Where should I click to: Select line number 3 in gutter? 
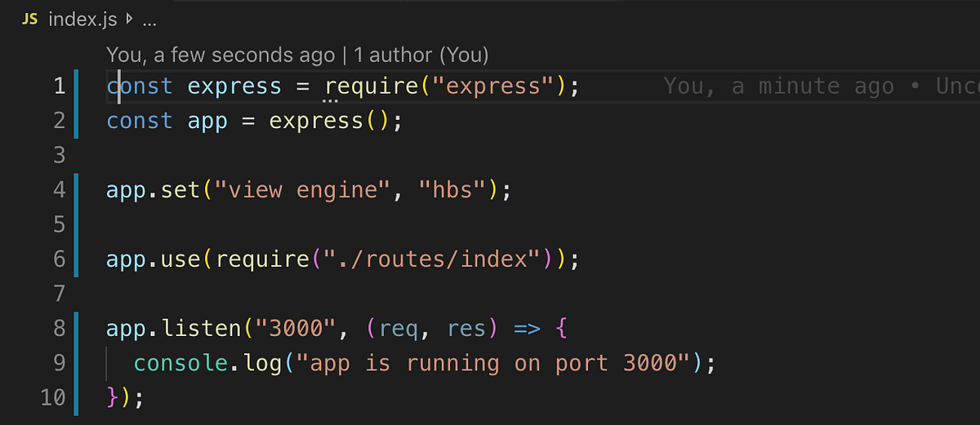coord(59,155)
